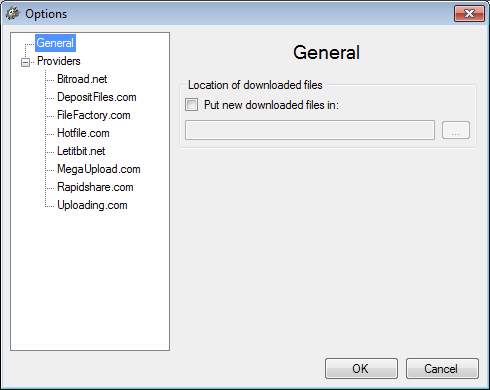The height and width of the screenshot is (390, 490).
Task: Collapse the Providers tree node
Action: click(x=25, y=62)
